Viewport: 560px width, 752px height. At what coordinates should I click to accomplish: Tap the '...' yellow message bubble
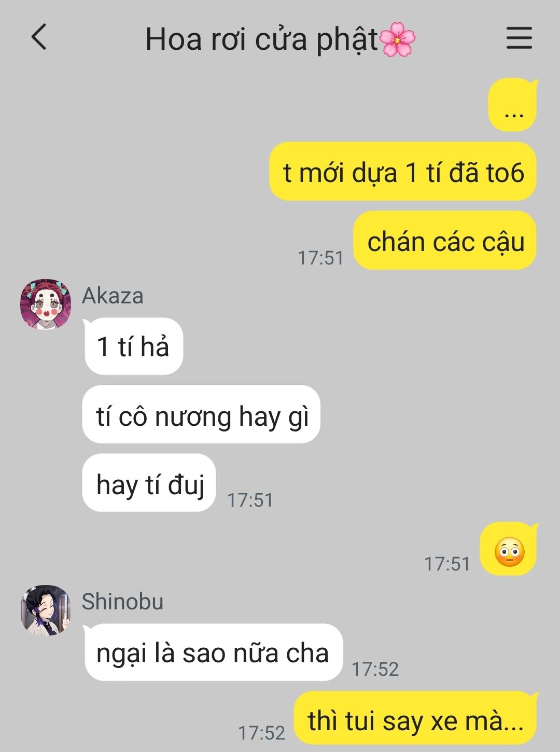(x=513, y=104)
